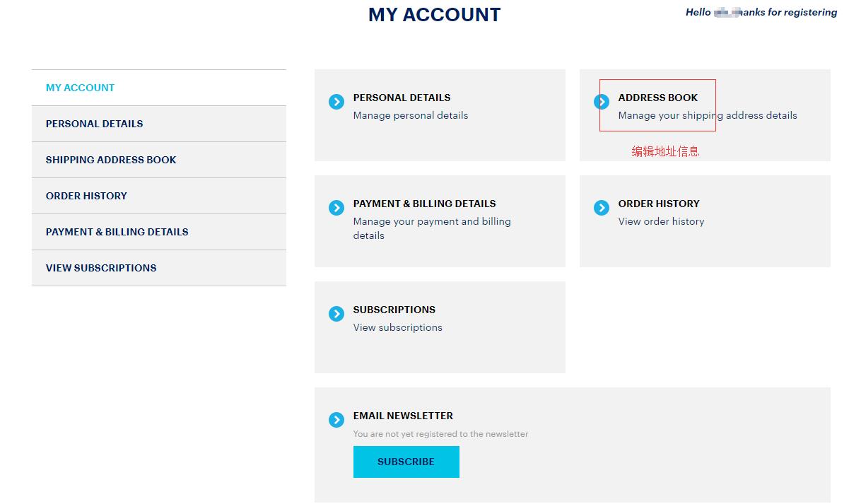861x504 pixels.
Task: Open Personal Details from the sidebar menu
Action: coord(94,124)
